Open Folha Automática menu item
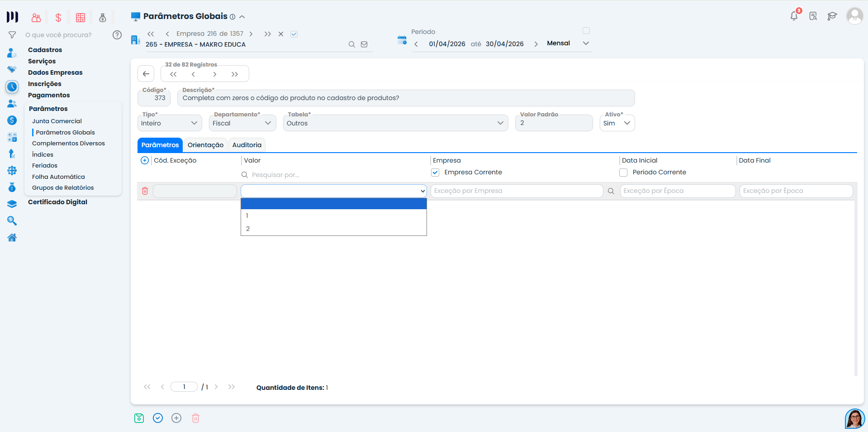The height and width of the screenshot is (432, 868). click(x=58, y=177)
